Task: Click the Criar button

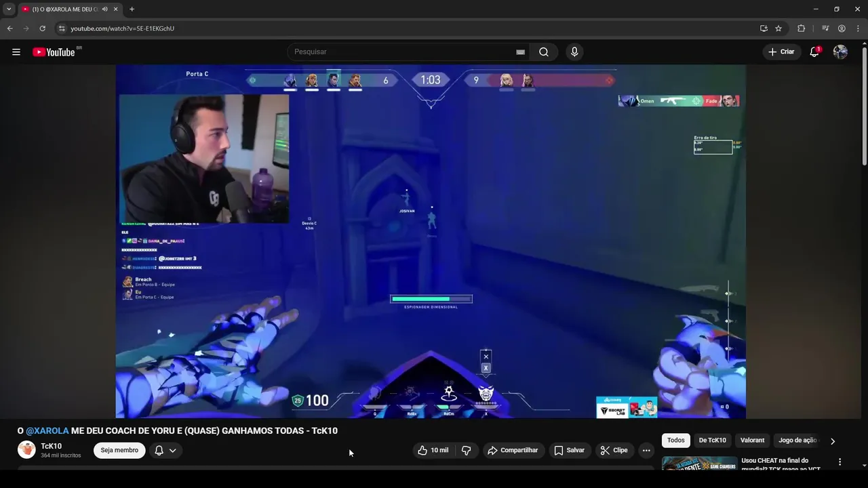Action: [781, 52]
